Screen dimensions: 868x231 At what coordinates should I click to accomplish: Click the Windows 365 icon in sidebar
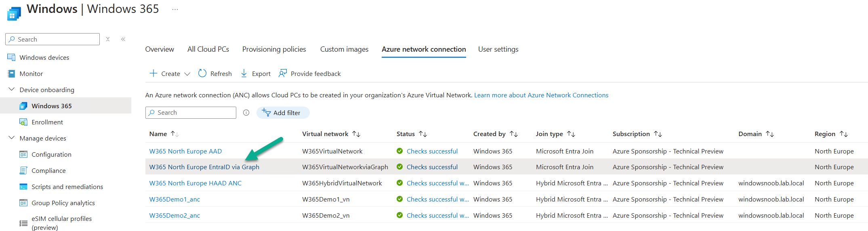23,106
